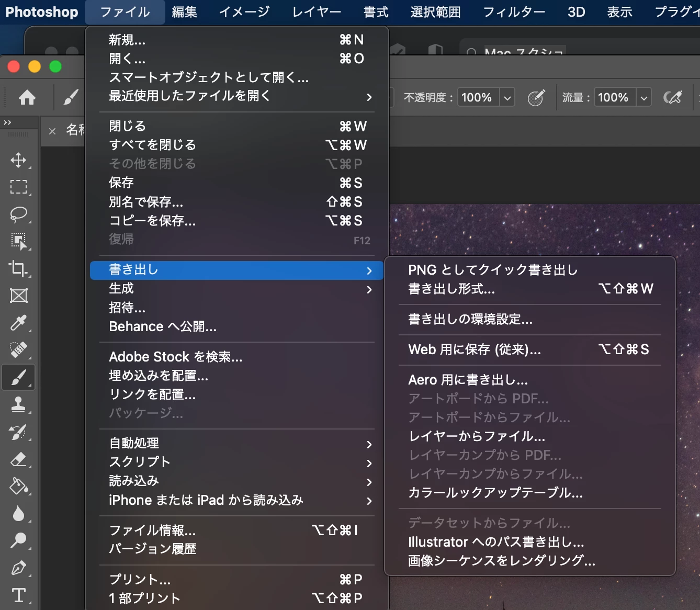Click the Home icon in options bar

(27, 97)
